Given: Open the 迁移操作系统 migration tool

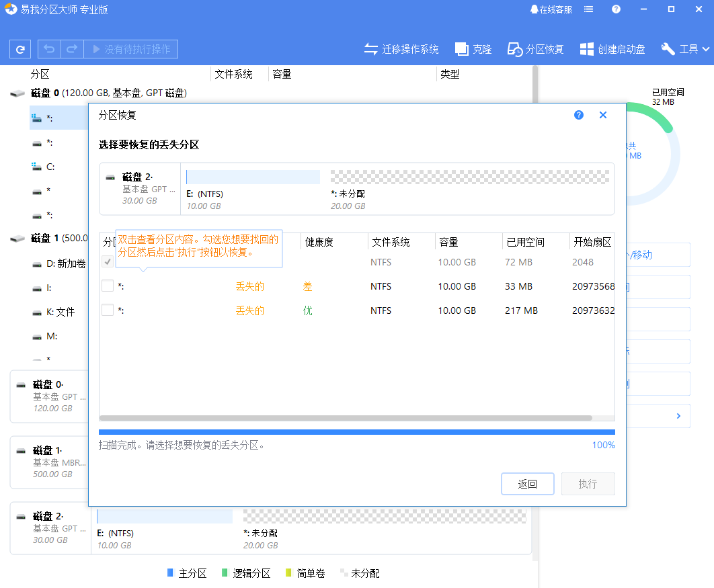Looking at the screenshot, I should 401,48.
